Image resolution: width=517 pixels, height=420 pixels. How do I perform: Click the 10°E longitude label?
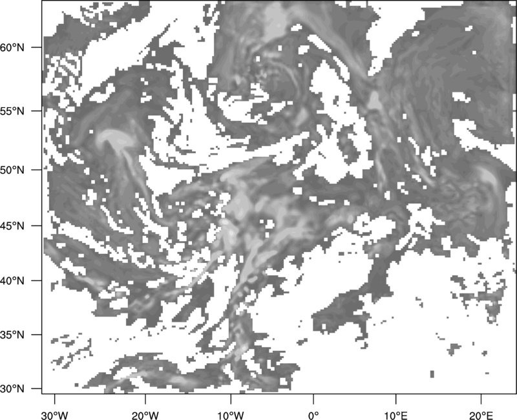pos(396,415)
